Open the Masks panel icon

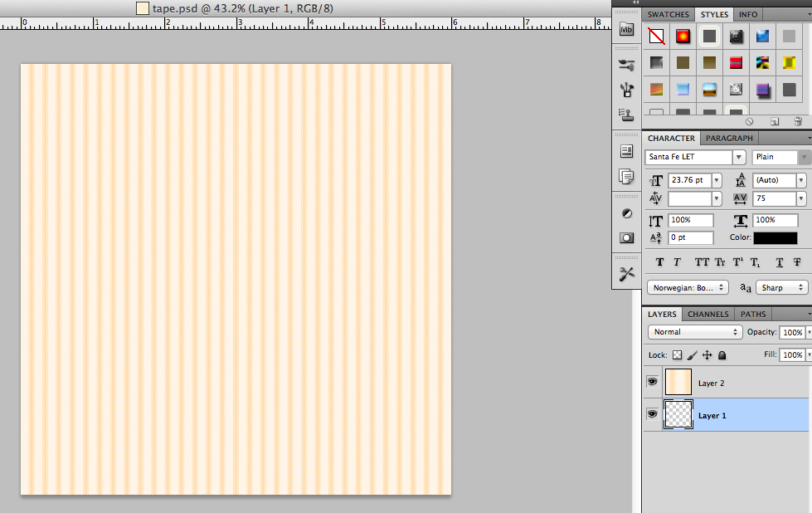pyautogui.click(x=626, y=238)
